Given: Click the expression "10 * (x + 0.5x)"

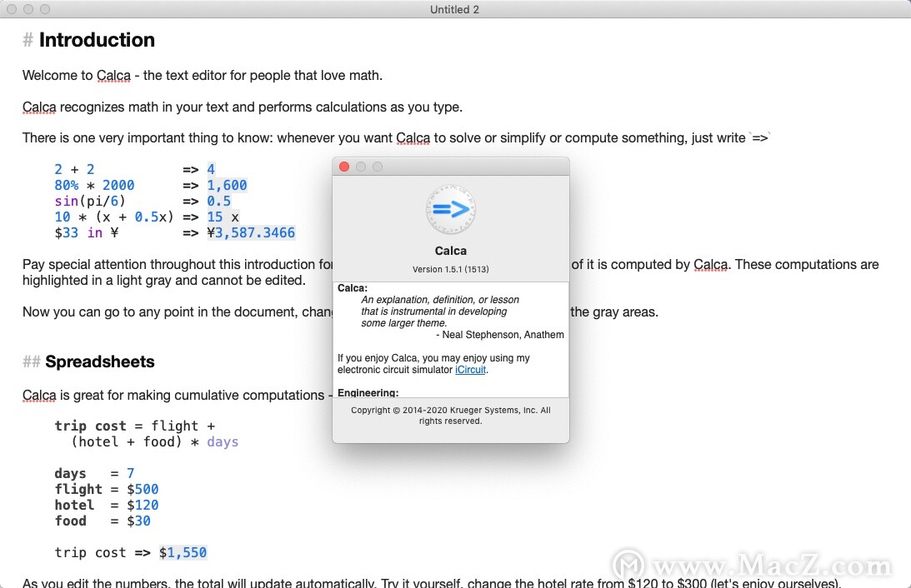Looking at the screenshot, I should click(x=114, y=217).
